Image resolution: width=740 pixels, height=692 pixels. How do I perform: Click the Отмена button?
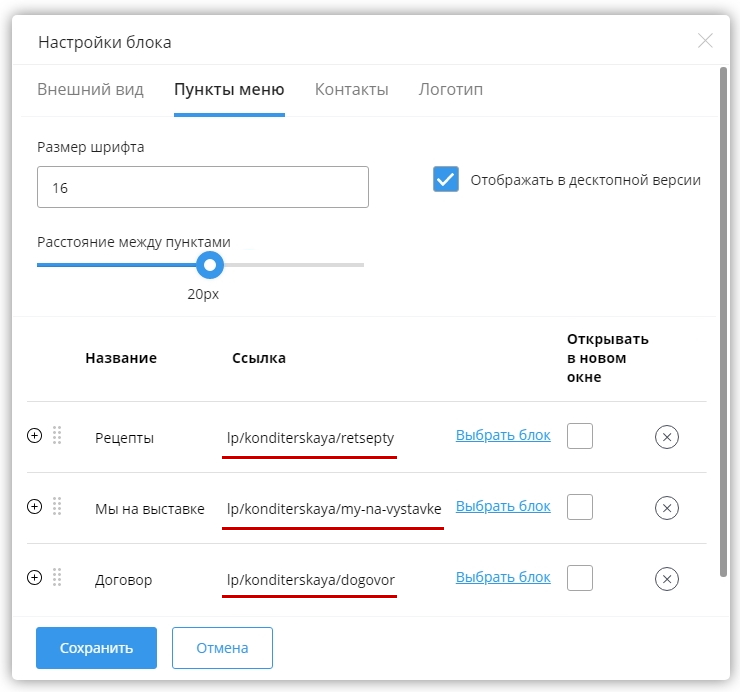(222, 648)
